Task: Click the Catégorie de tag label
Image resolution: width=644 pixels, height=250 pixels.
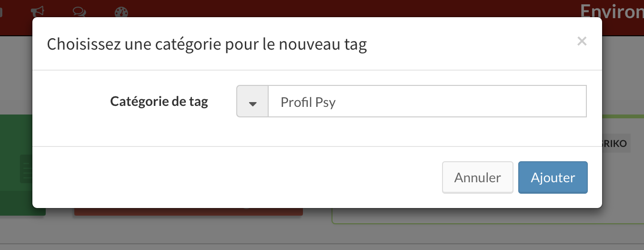Action: [x=159, y=101]
